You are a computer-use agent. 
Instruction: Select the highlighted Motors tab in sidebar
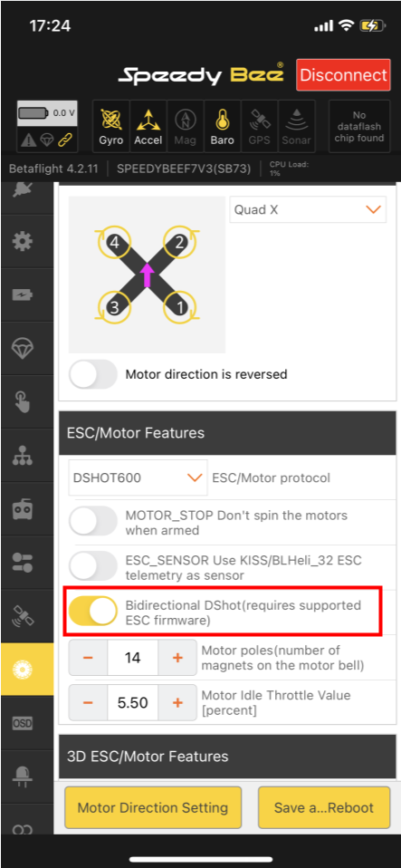pos(23,670)
